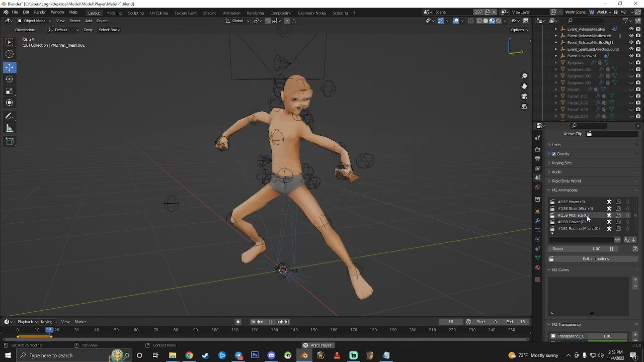The image size is (644, 362).
Task: Toggle the camera view gizmo
Action: (x=524, y=97)
